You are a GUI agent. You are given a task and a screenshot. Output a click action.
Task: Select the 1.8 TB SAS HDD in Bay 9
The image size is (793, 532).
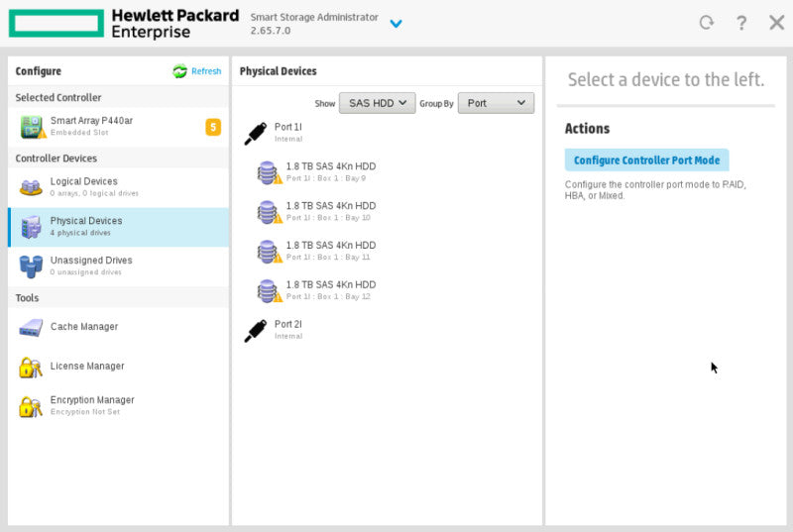click(x=331, y=171)
